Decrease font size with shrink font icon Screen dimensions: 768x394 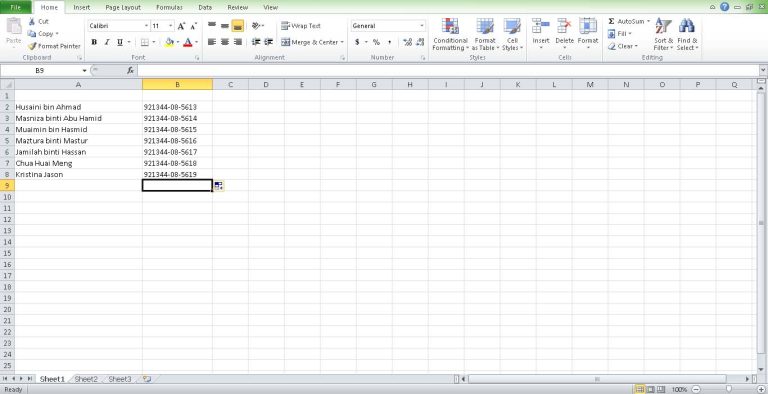(193, 26)
